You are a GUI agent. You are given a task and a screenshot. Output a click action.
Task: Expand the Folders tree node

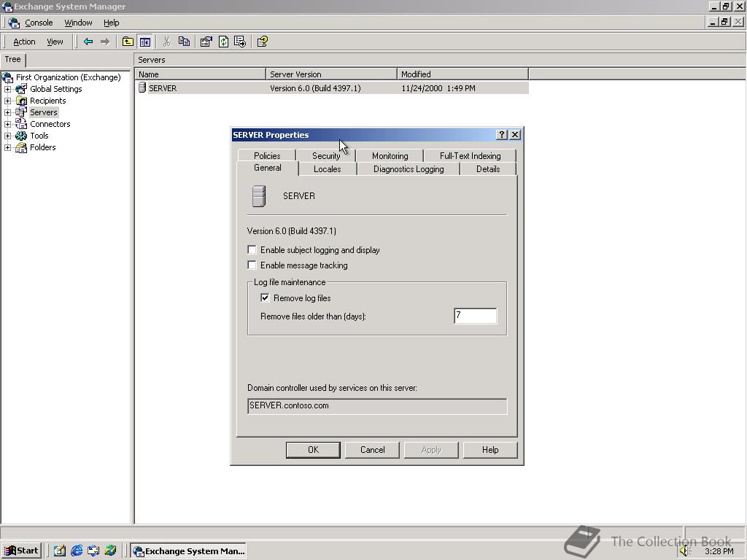7,147
